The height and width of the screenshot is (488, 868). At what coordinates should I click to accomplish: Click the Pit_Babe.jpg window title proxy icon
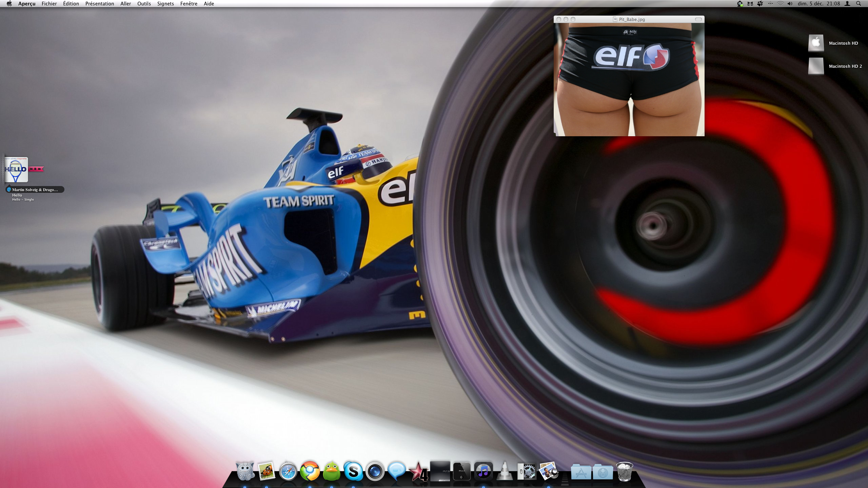coord(615,19)
